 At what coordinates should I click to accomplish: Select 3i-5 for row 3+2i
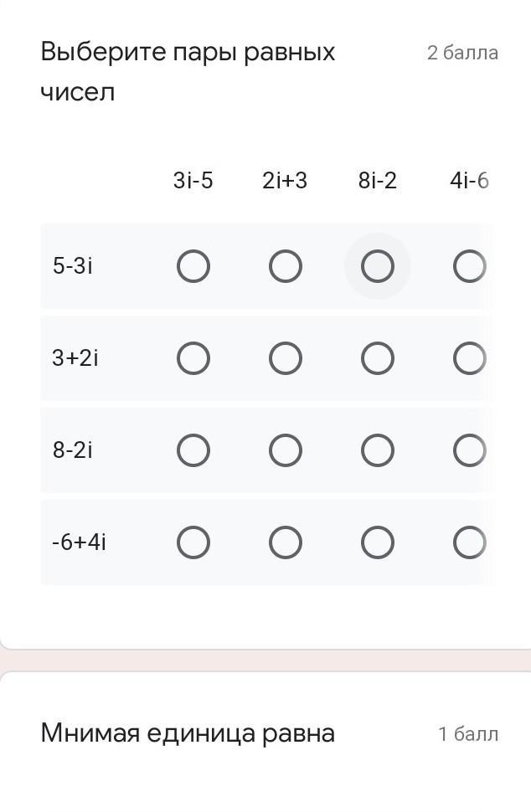193,359
